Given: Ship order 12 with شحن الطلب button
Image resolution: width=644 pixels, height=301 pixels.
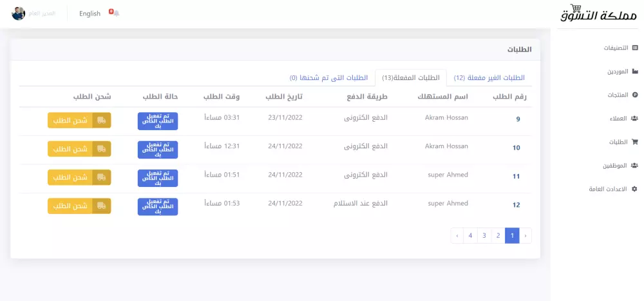Looking at the screenshot, I should (79, 206).
